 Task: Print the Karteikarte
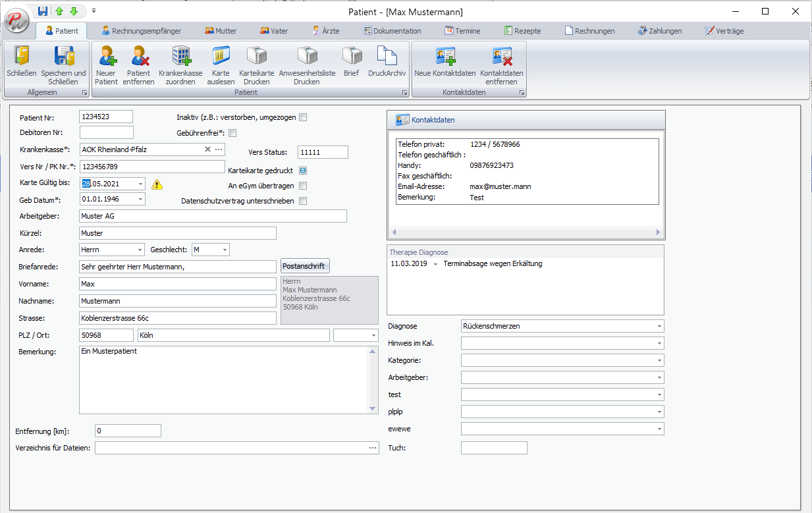tap(256, 64)
